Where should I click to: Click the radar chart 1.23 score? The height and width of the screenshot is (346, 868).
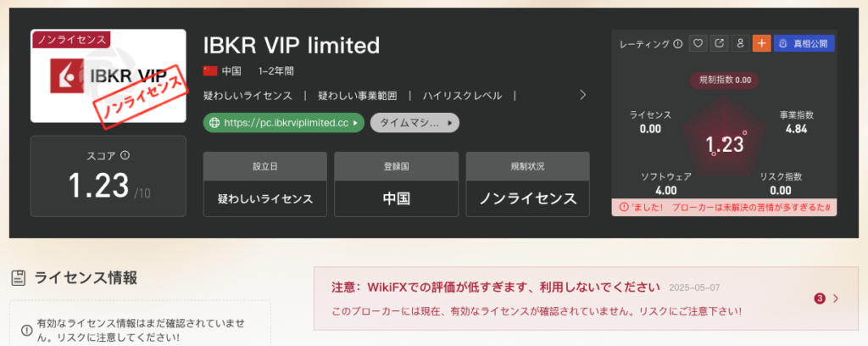point(724,144)
